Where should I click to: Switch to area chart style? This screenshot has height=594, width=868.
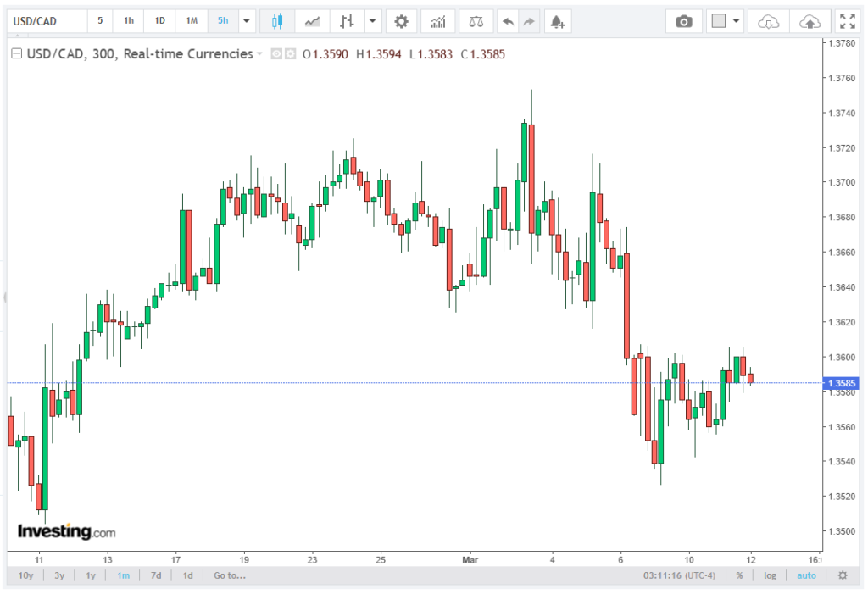(x=313, y=21)
